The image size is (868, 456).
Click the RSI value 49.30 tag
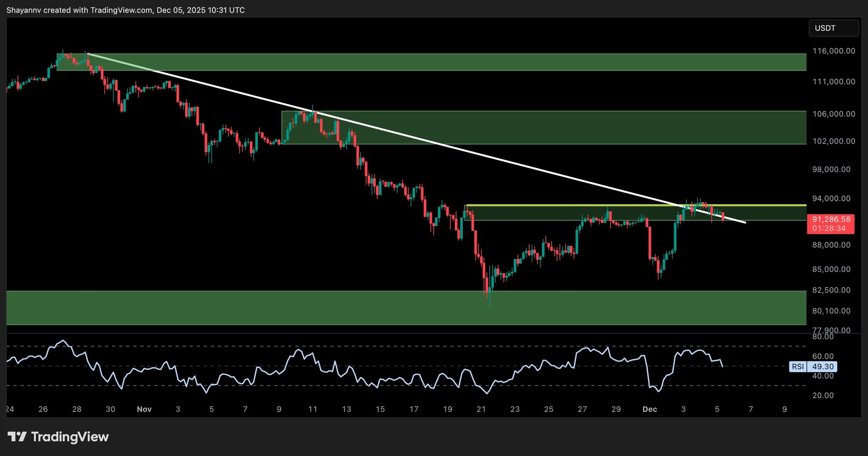823,366
